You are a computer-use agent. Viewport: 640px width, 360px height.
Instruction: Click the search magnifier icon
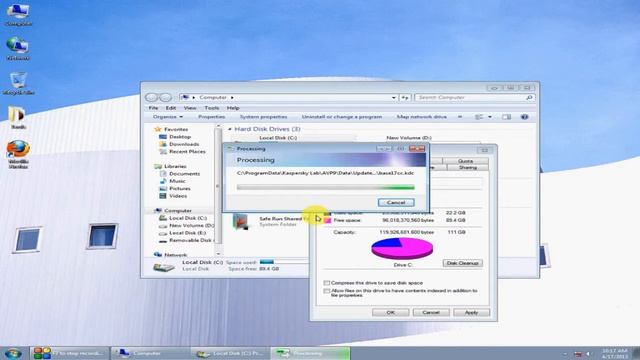click(x=529, y=98)
